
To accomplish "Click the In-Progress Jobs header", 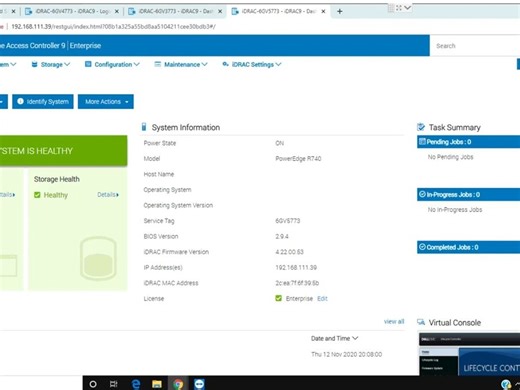I will point(468,195).
